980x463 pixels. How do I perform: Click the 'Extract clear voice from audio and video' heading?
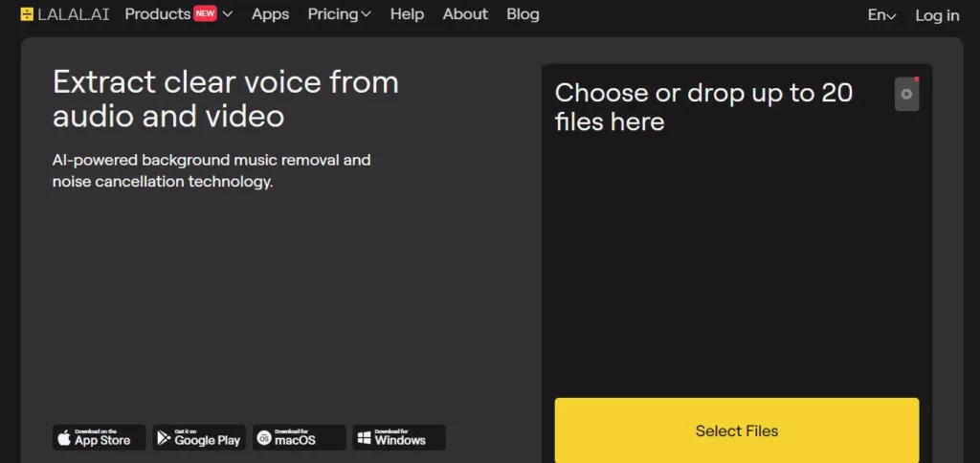(226, 99)
